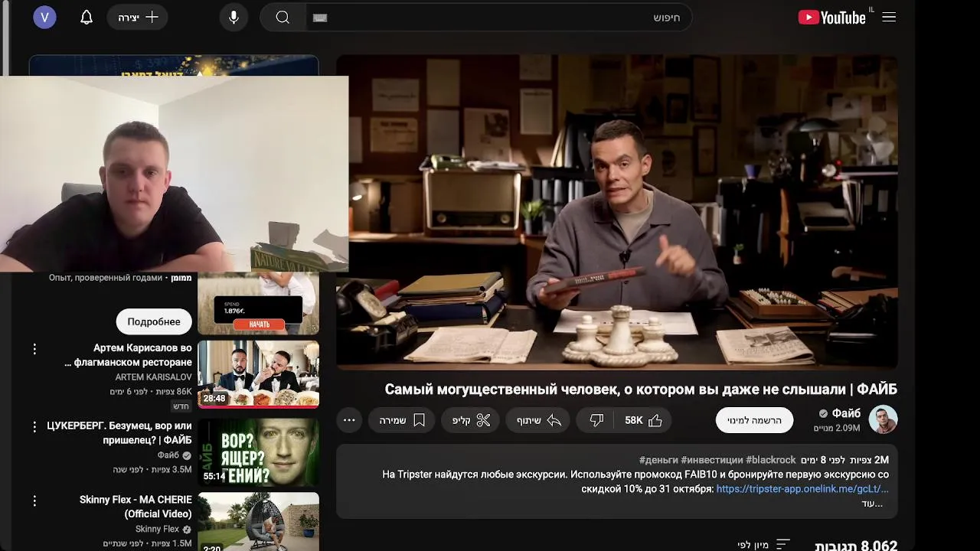This screenshot has height=551, width=980.
Task: Open Файб channel avatar
Action: [x=883, y=420]
